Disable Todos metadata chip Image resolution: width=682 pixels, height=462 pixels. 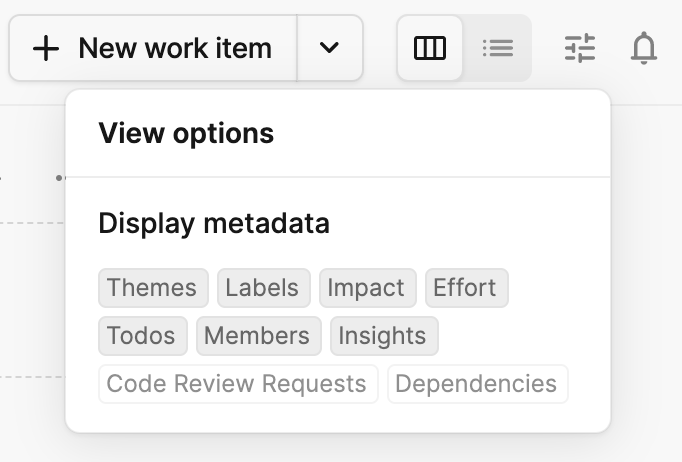[143, 336]
